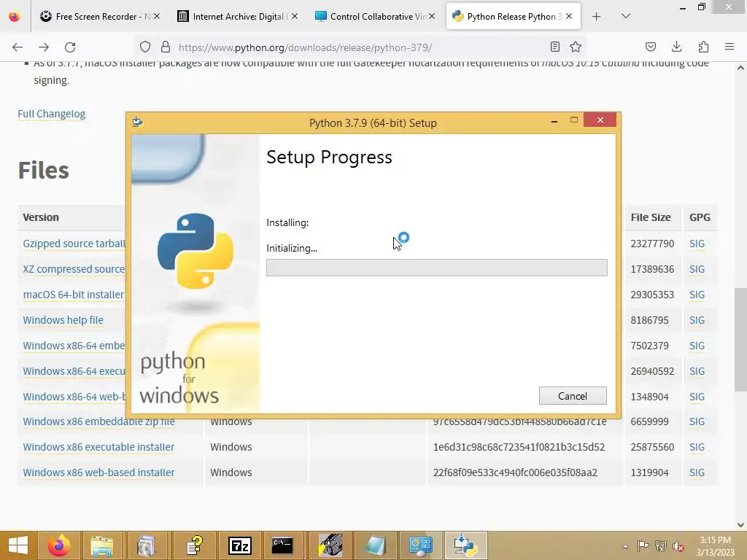
Task: Select file size value 26940592
Action: coord(652,371)
